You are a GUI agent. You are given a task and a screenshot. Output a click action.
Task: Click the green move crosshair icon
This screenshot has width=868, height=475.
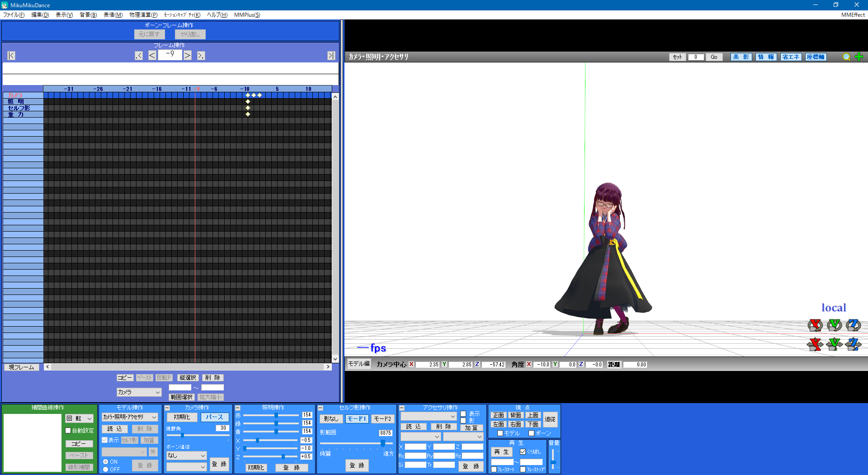point(859,57)
